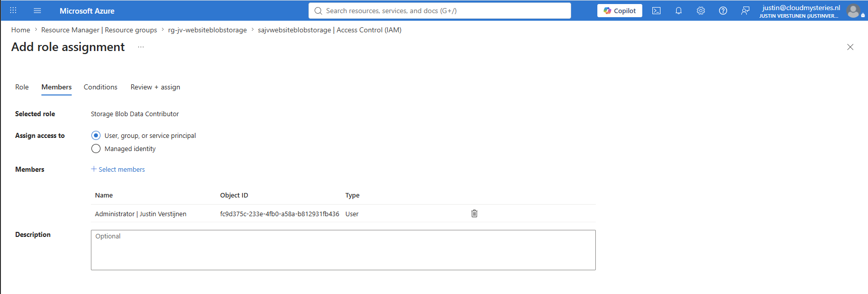Click the account avatar picture
The image size is (868, 294).
853,11
